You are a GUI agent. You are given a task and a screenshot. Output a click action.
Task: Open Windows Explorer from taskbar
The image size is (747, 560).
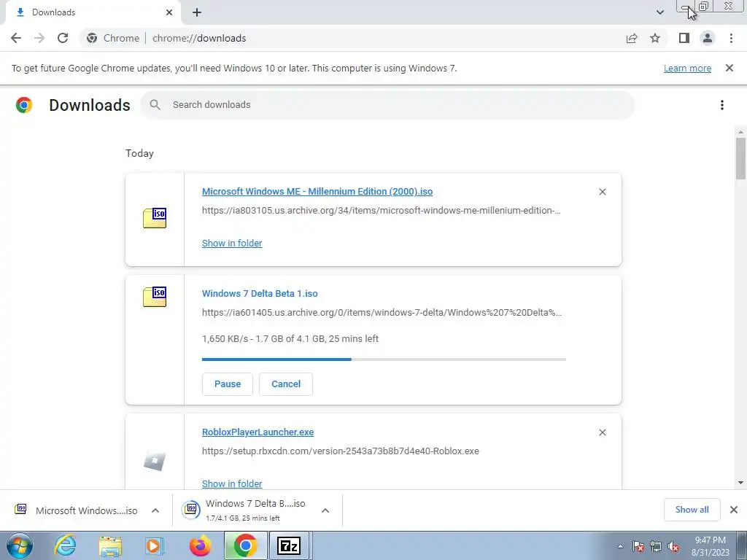(x=111, y=545)
